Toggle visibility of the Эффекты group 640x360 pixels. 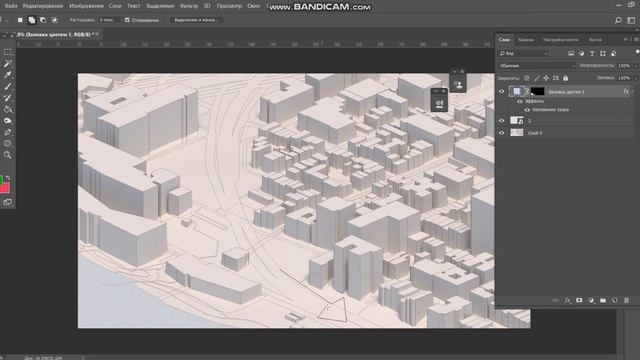click(520, 101)
